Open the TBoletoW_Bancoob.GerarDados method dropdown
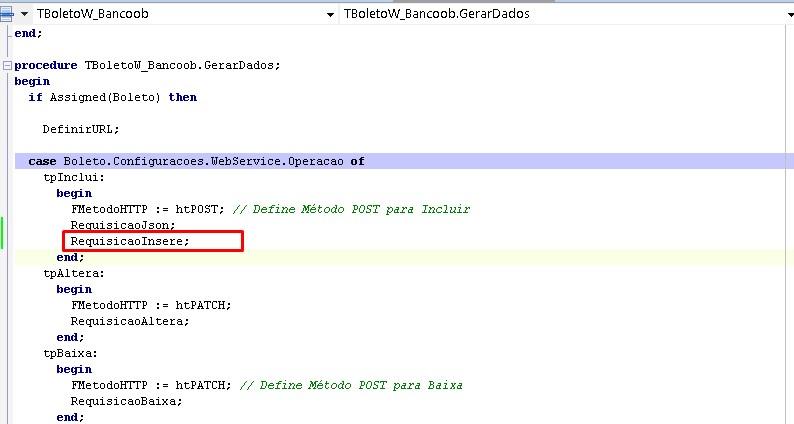794x424 pixels. coord(789,15)
